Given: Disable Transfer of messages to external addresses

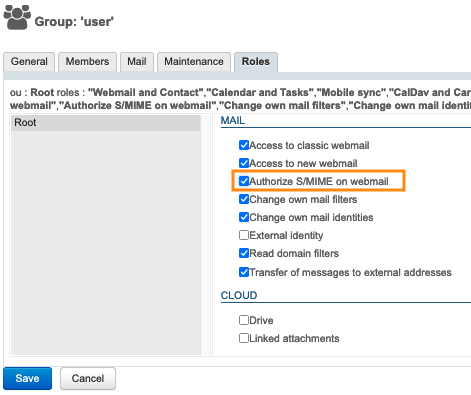Looking at the screenshot, I should [x=244, y=272].
